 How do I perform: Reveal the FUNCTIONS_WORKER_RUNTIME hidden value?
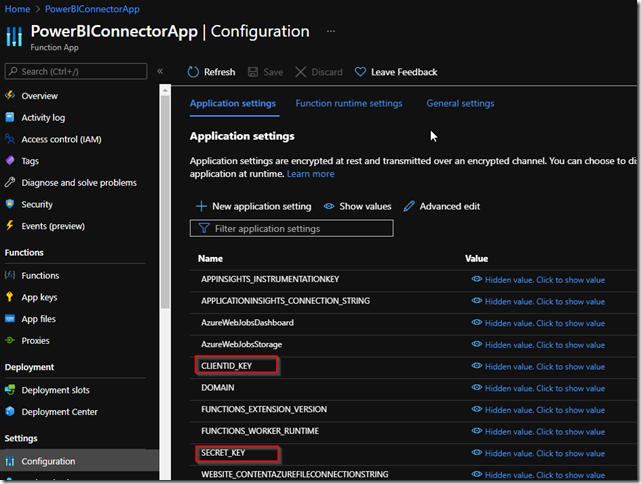[538, 431]
